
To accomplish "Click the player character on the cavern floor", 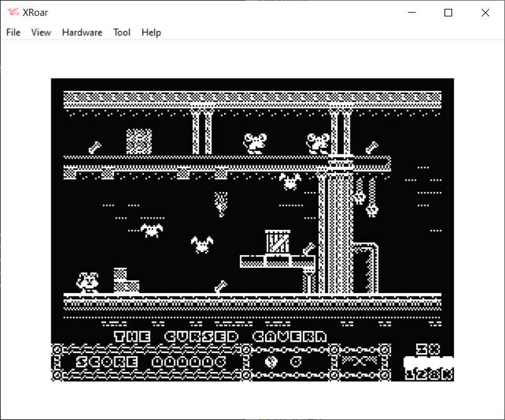I will [x=88, y=282].
